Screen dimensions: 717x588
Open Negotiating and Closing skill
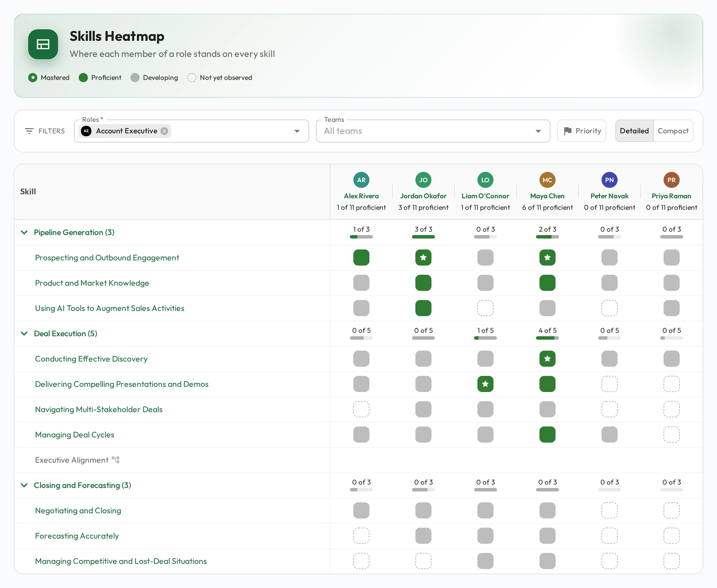click(x=78, y=511)
